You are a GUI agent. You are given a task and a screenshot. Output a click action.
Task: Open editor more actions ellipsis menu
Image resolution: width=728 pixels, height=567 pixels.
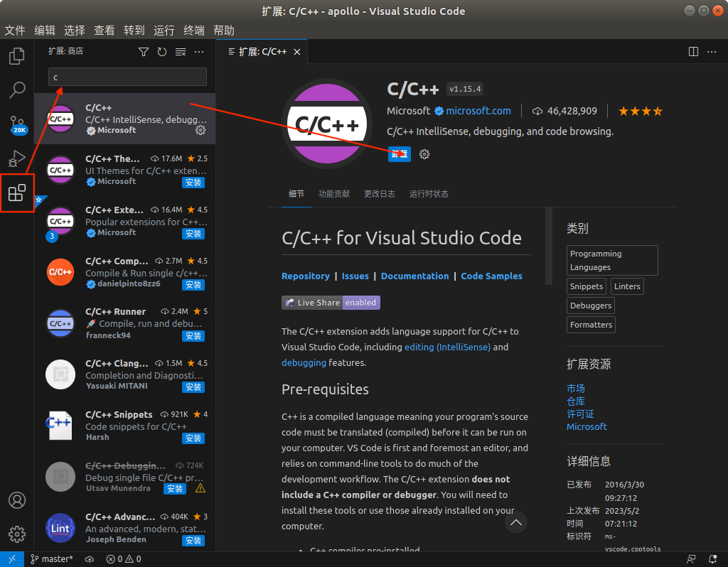coord(712,51)
